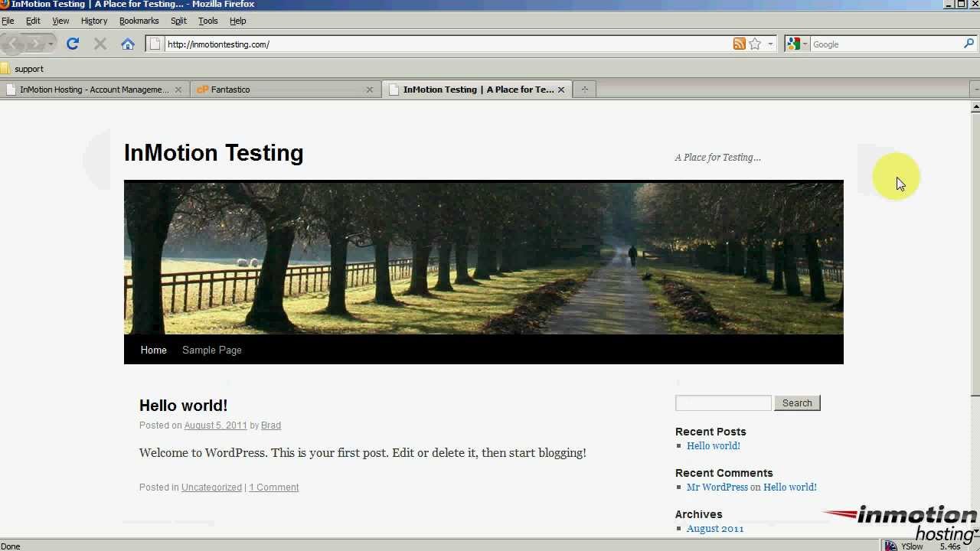
Task: Click the InMotion Testing site title
Action: click(x=214, y=153)
